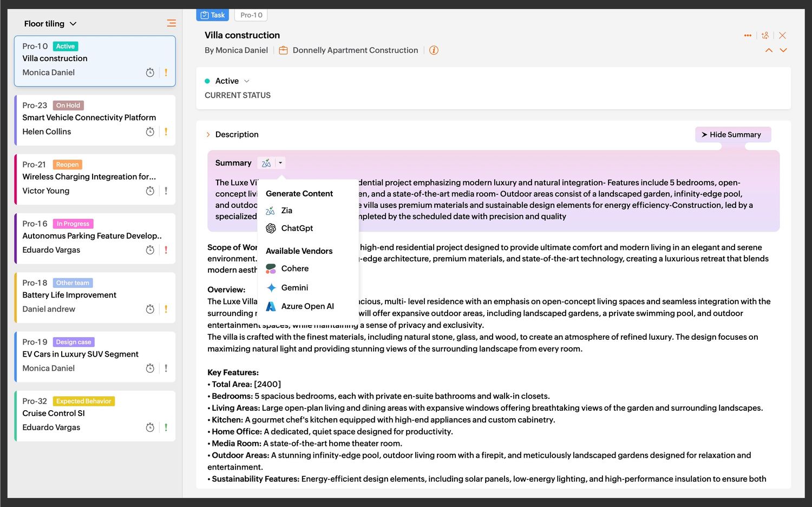Screen dimensions: 812x507
Task: Open the three-dots more options menu
Action: point(748,36)
